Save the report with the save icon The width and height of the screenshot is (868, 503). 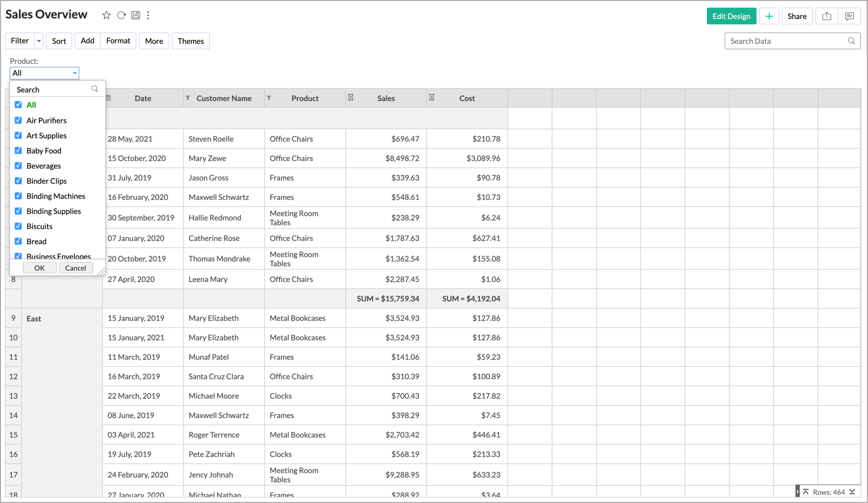(x=136, y=15)
